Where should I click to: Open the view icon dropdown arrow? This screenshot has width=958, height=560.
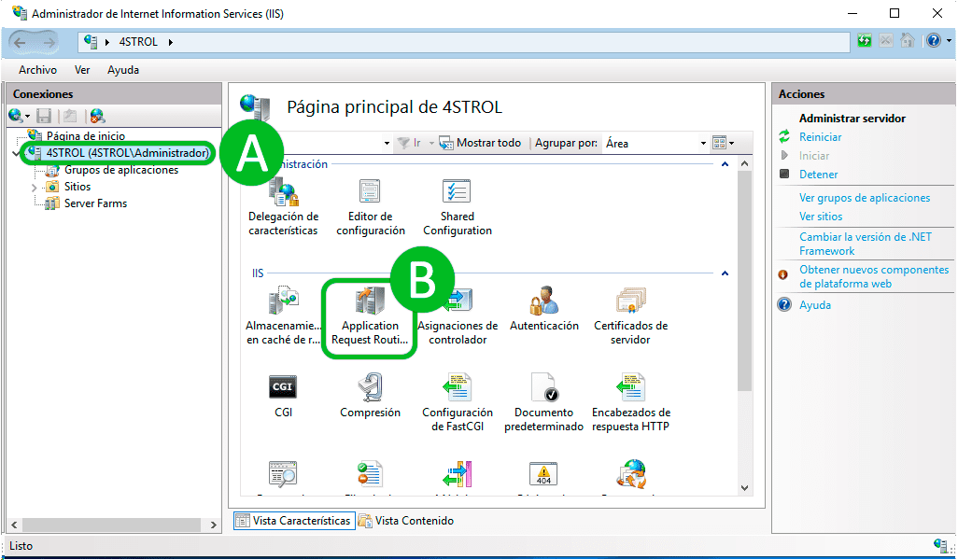coord(731,144)
